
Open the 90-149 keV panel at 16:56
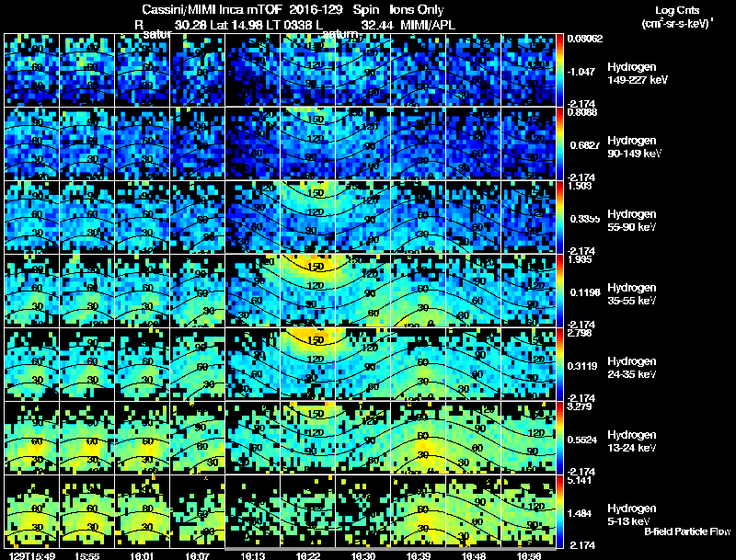point(528,143)
